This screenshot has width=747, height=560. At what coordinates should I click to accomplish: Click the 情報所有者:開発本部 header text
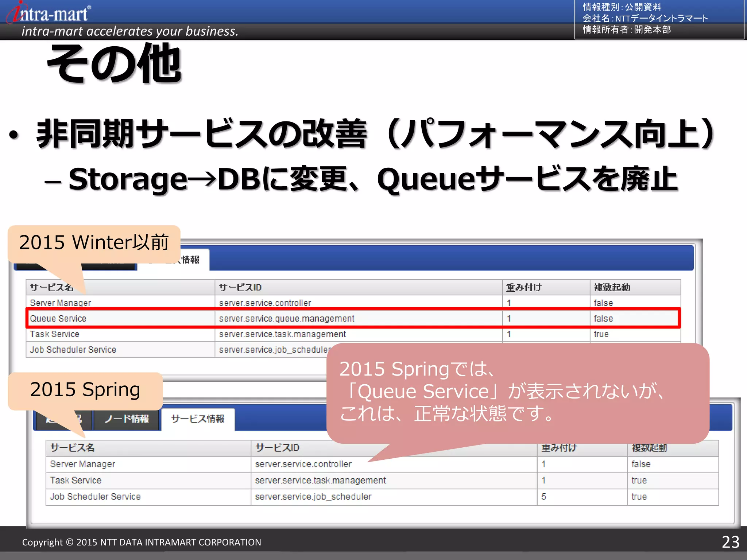pyautogui.click(x=627, y=30)
